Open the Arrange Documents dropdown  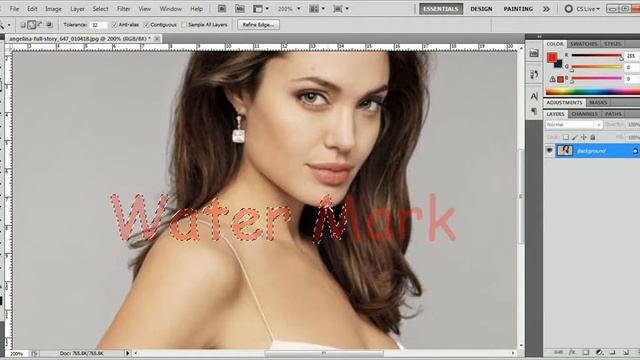tap(317, 9)
